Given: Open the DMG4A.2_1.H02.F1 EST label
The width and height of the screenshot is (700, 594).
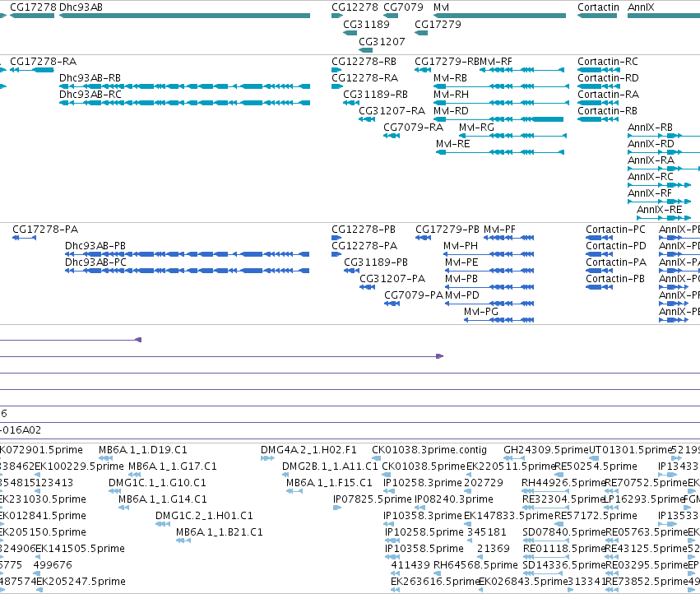Looking at the screenshot, I should point(308,450).
